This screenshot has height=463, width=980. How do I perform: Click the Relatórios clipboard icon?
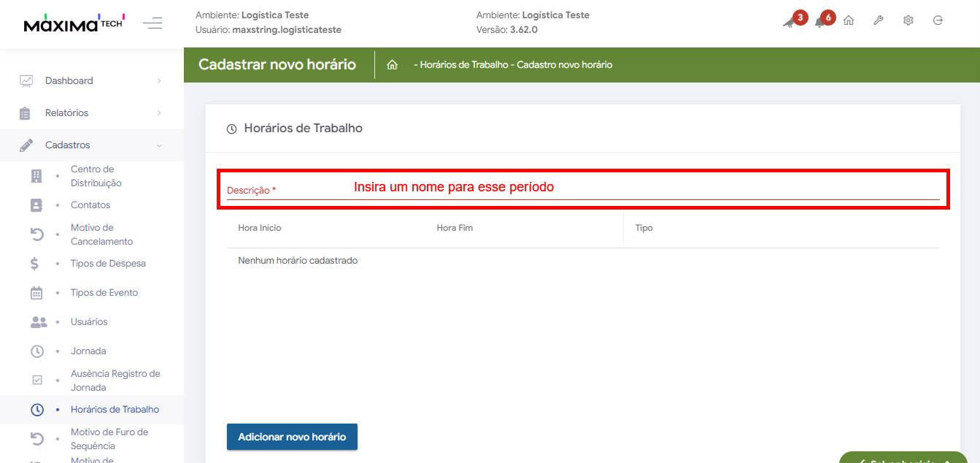tap(25, 113)
